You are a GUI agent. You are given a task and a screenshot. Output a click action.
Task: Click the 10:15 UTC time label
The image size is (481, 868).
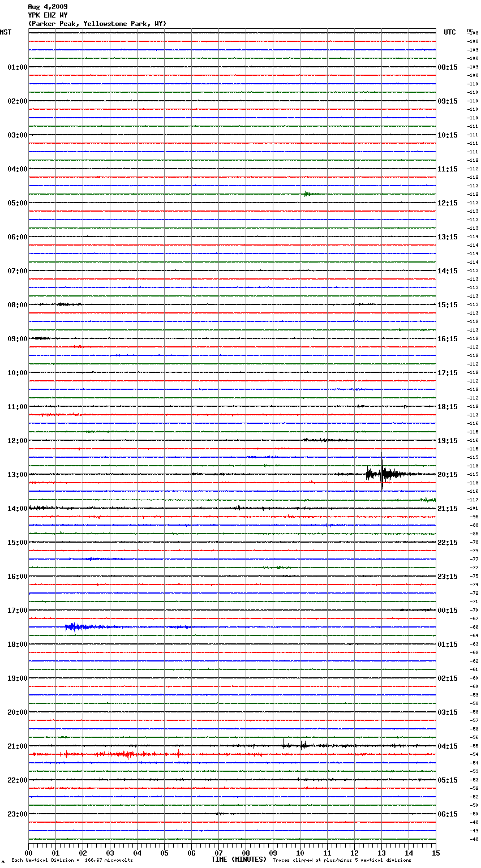point(448,135)
